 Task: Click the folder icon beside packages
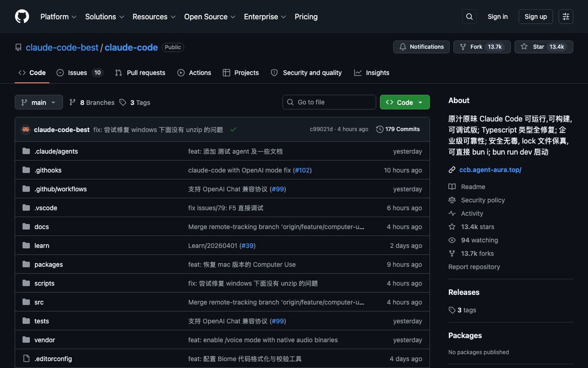pyautogui.click(x=26, y=264)
